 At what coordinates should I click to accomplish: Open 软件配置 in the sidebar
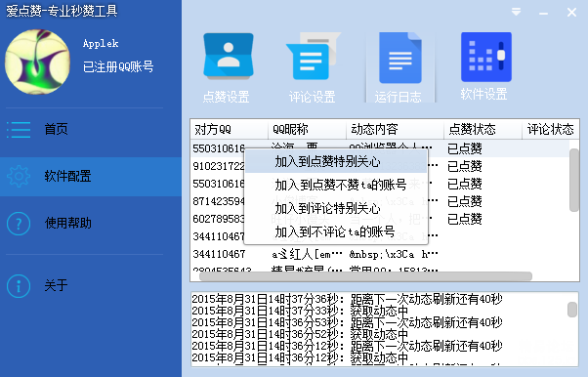click(x=91, y=177)
